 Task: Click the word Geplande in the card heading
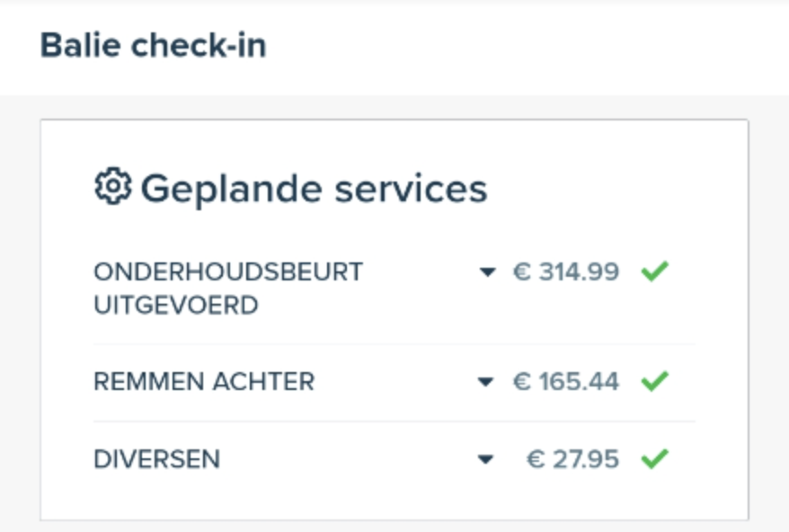[232, 190]
